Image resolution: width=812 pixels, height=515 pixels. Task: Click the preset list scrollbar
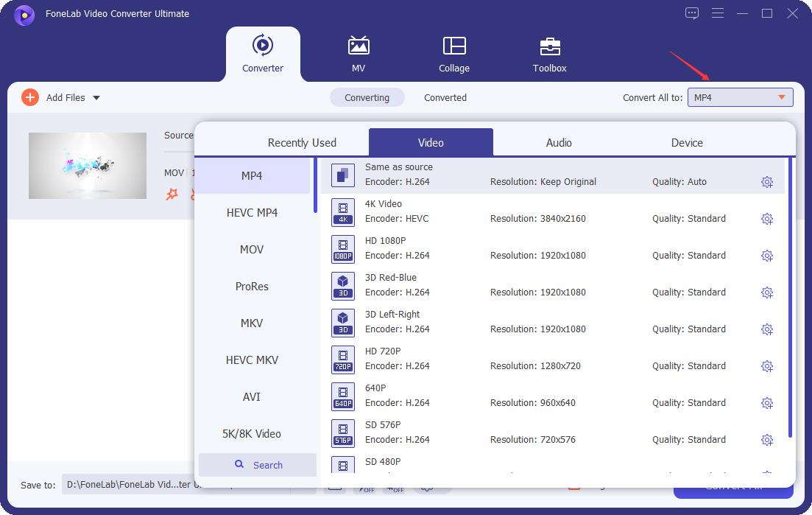tap(790, 298)
